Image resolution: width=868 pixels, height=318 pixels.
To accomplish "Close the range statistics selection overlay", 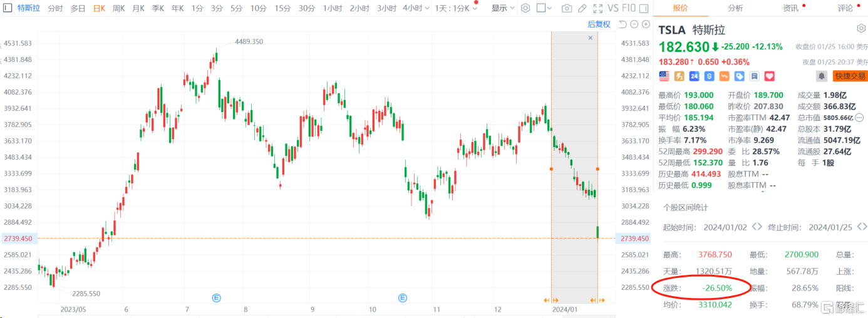I will click(590, 38).
